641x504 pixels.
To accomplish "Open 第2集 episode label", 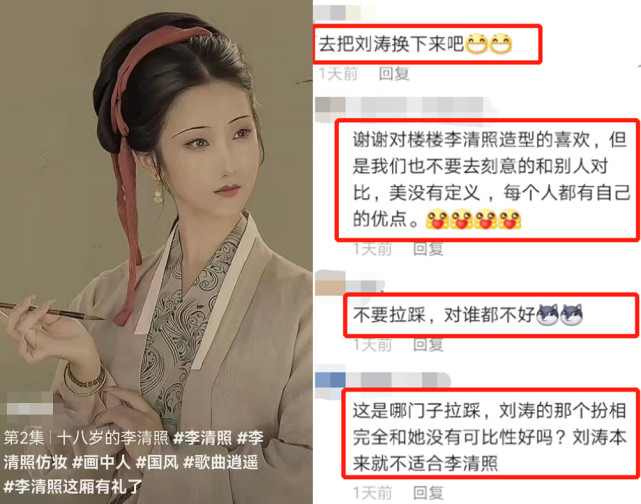I will [x=24, y=438].
